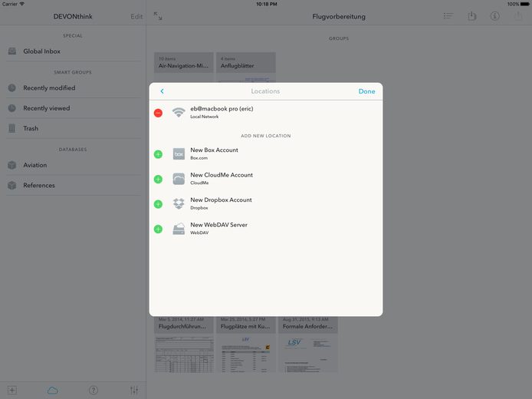Screen dimensions: 532x399
Task: Select New Dropbox Account text
Action: (221, 200)
